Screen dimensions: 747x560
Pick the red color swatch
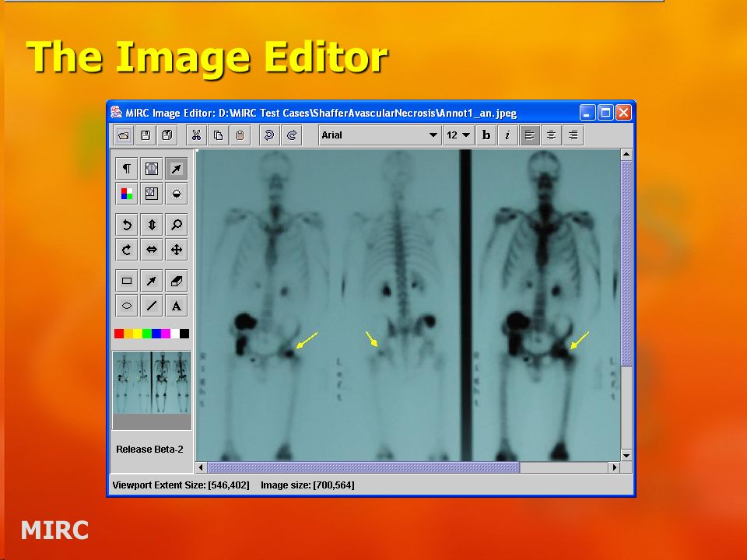pyautogui.click(x=119, y=334)
